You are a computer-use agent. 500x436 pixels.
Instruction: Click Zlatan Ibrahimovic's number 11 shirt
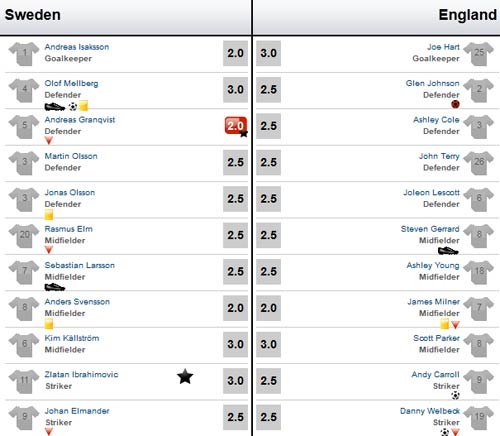coord(24,381)
